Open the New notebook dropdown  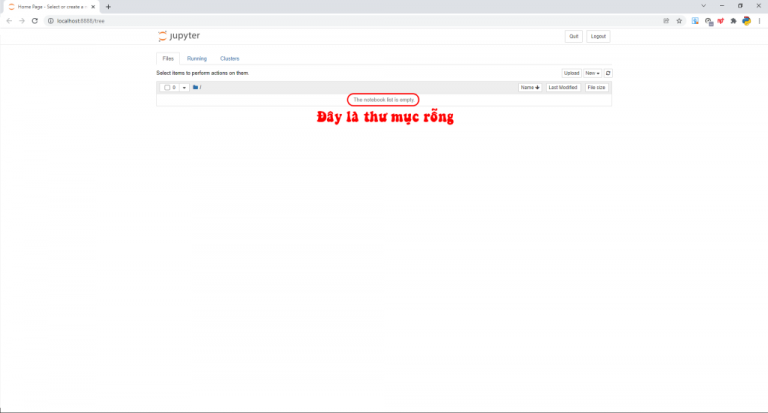point(592,73)
